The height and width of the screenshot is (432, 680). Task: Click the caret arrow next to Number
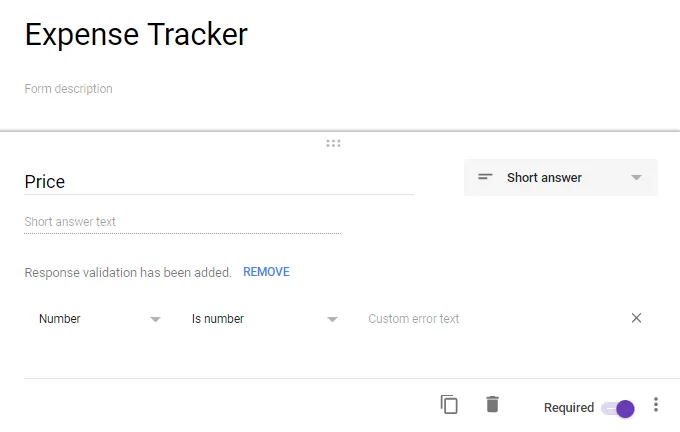(155, 319)
